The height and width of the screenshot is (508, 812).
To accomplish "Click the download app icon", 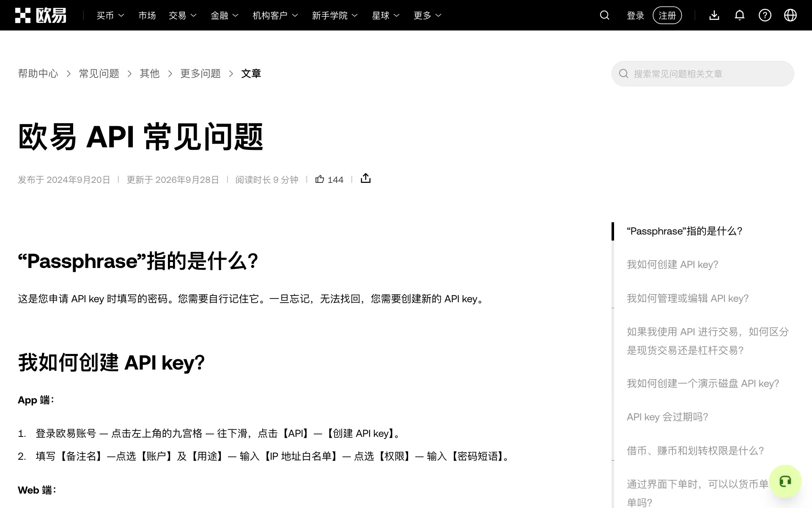I will (714, 15).
